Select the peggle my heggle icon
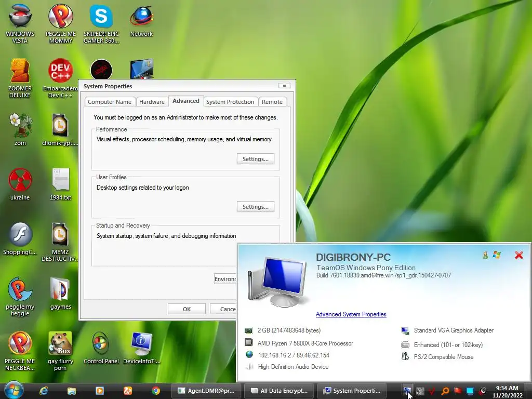The image size is (532, 399). (20, 297)
